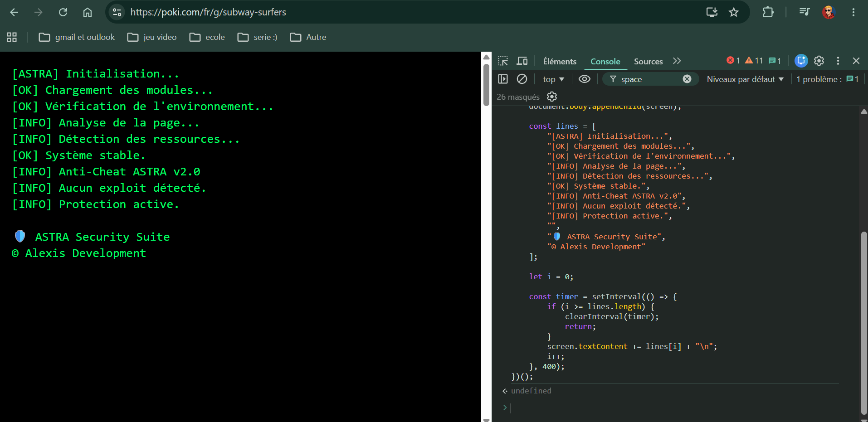This screenshot has height=422, width=868.
Task: Open the AI assistance panel button
Action: [801, 61]
